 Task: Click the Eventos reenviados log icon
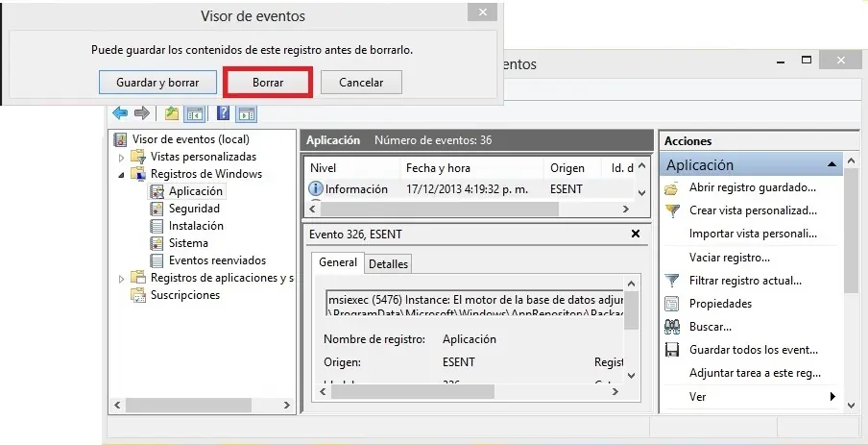[x=157, y=260]
